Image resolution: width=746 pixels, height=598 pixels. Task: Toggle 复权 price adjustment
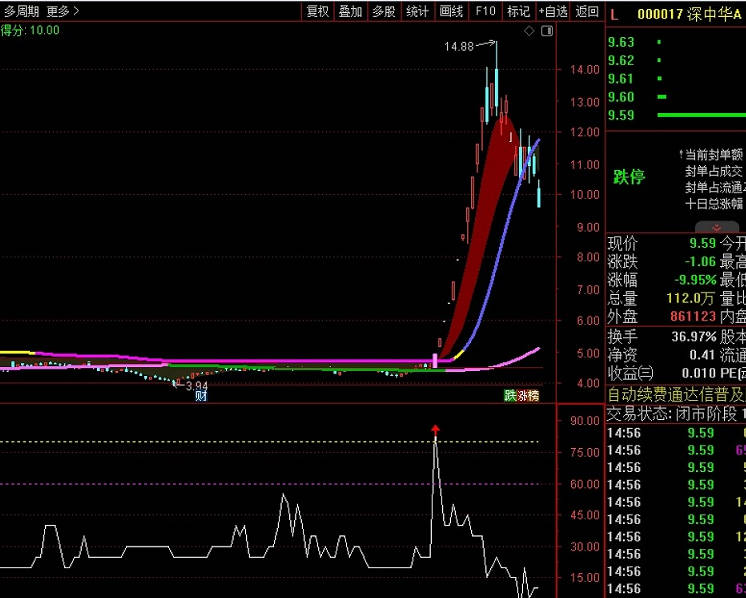[x=317, y=12]
